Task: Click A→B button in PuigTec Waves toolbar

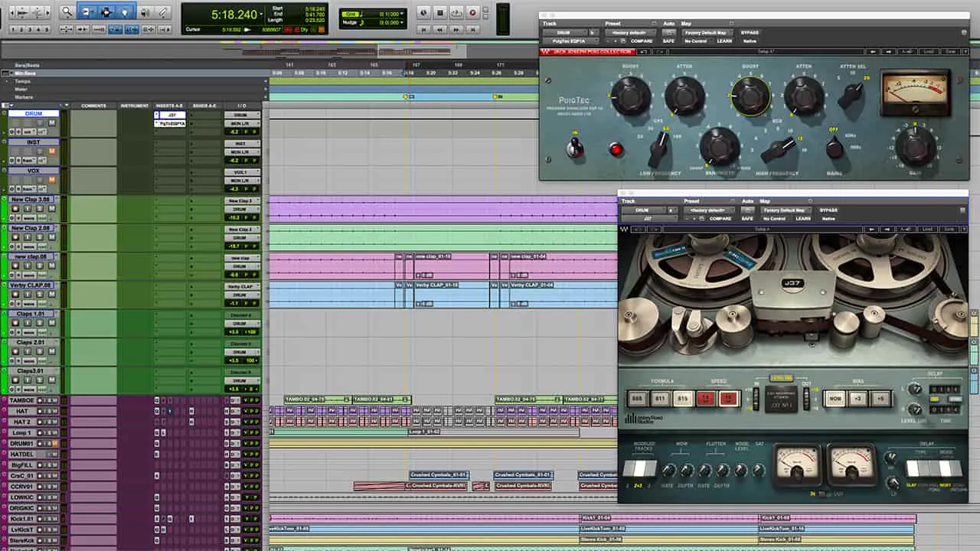Action: (907, 52)
